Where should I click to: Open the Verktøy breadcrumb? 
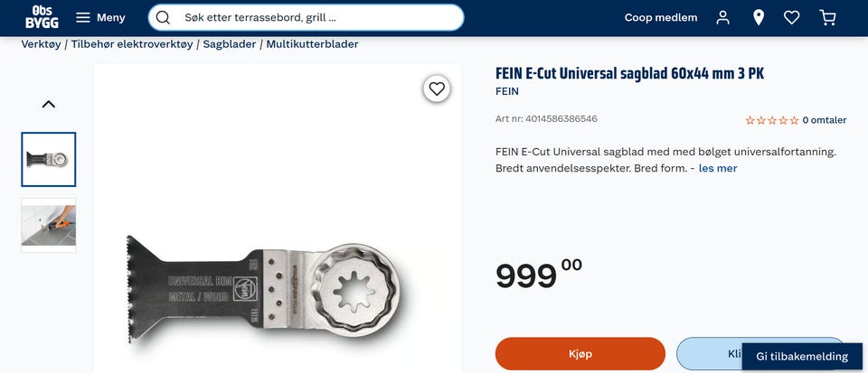pyautogui.click(x=41, y=44)
